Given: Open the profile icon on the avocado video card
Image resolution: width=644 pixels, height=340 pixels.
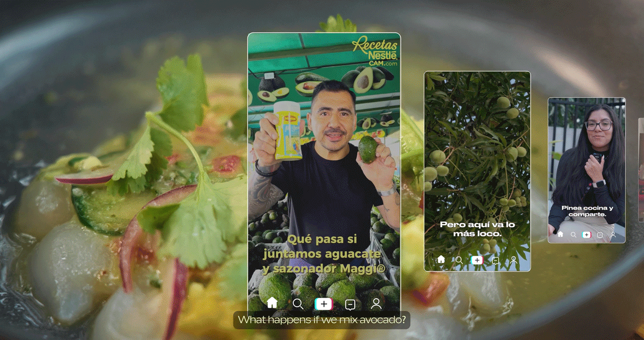Looking at the screenshot, I should (x=376, y=304).
